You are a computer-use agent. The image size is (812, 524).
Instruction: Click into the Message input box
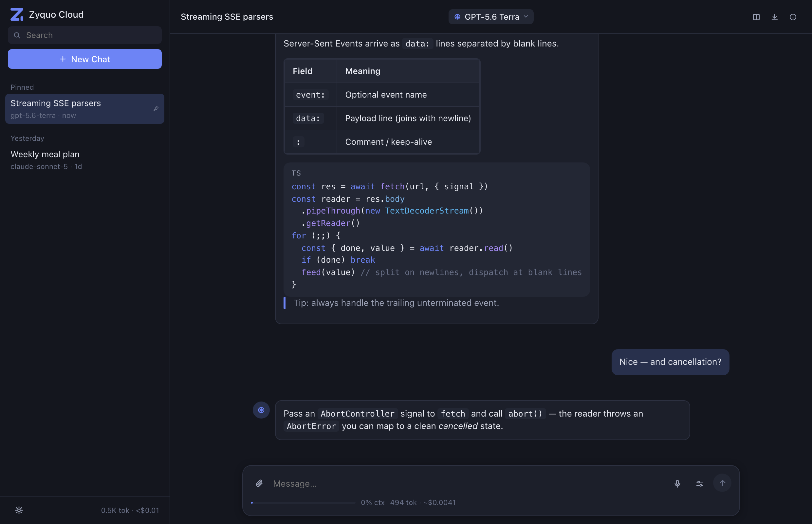click(469, 483)
